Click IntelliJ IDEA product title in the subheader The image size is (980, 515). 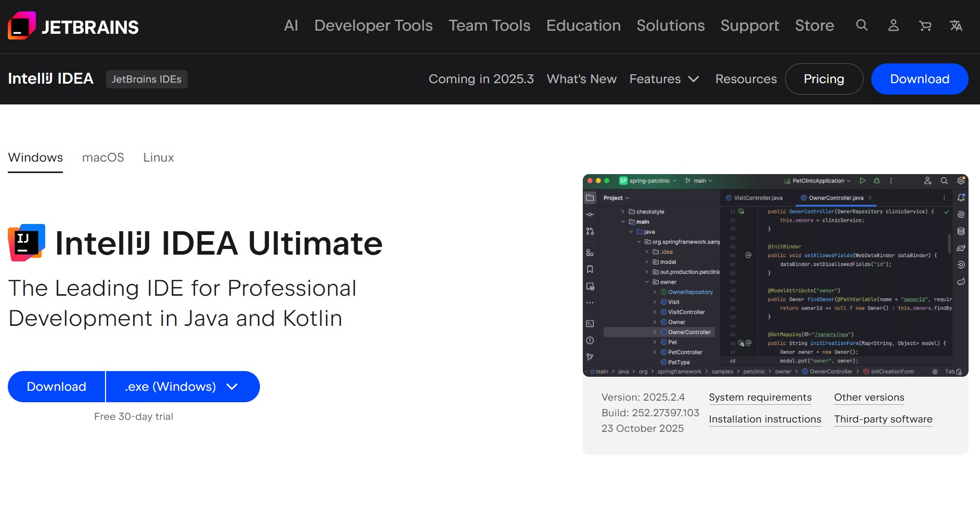pyautogui.click(x=51, y=78)
